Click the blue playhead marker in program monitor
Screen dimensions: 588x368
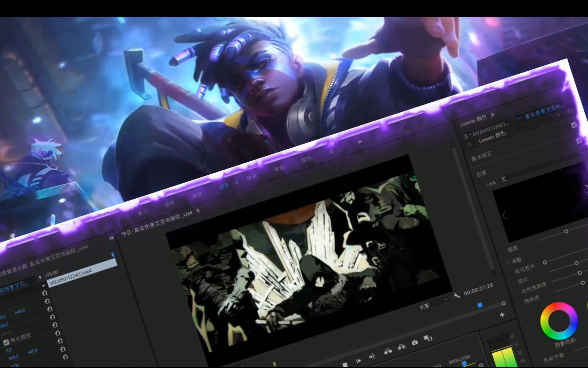tap(480, 305)
